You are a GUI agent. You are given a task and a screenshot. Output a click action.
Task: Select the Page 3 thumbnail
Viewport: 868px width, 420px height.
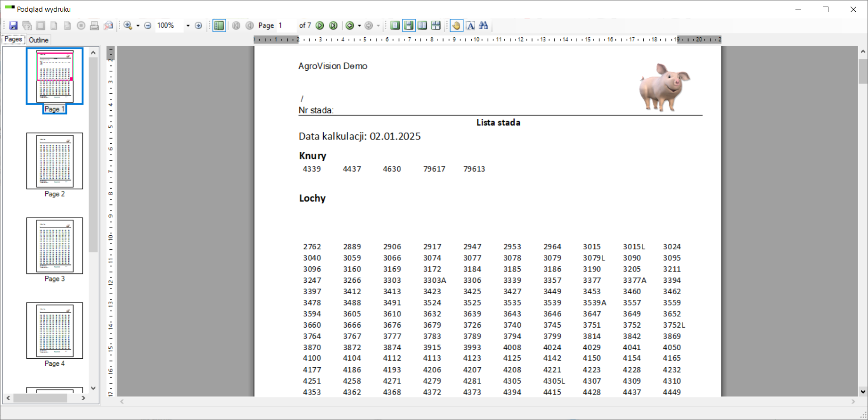click(x=55, y=246)
